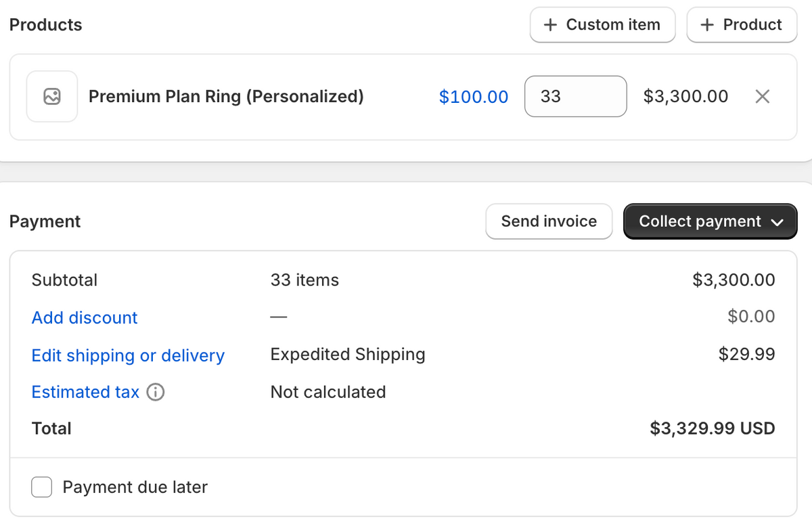The image size is (812, 530).
Task: Remove the Premium Plan Ring line item
Action: [762, 97]
